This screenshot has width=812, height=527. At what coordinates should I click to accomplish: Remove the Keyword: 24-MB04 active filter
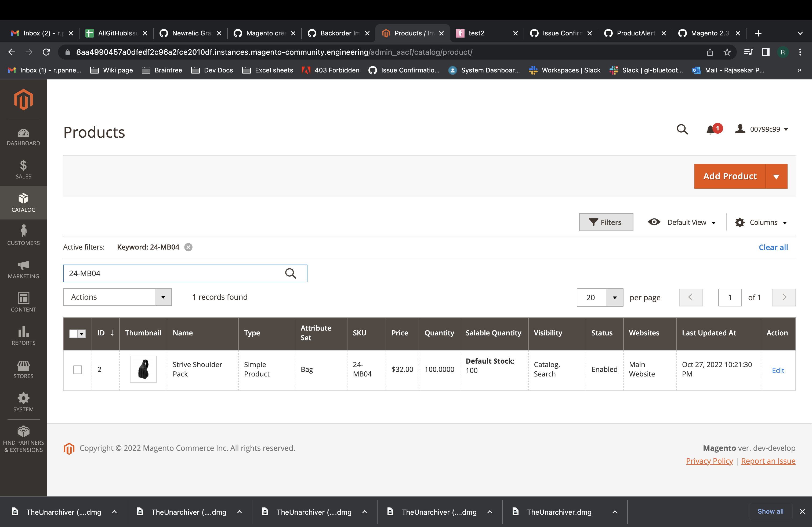point(188,247)
